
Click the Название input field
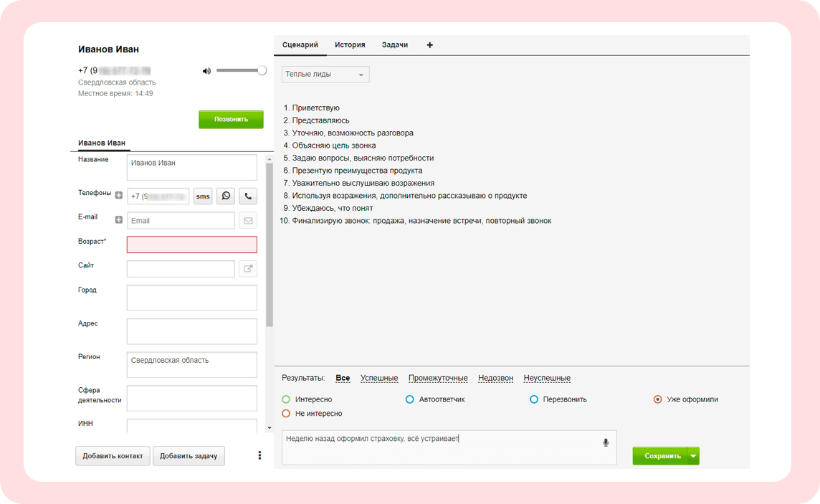point(192,167)
